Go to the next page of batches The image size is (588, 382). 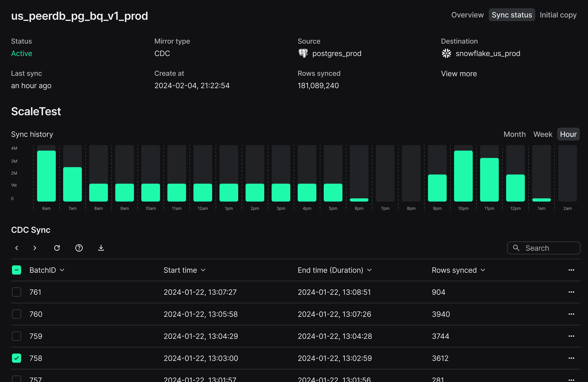pos(35,248)
